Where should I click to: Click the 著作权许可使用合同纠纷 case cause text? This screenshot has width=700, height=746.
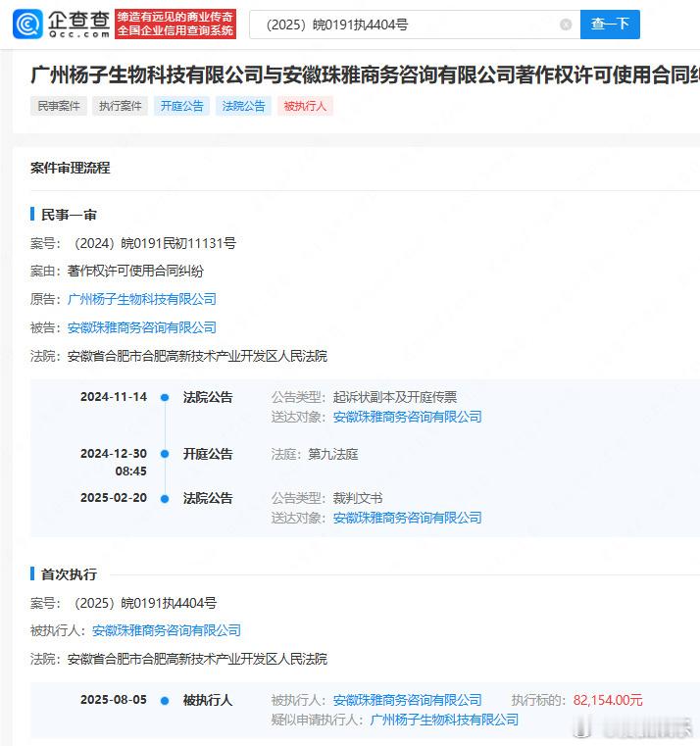click(x=135, y=272)
